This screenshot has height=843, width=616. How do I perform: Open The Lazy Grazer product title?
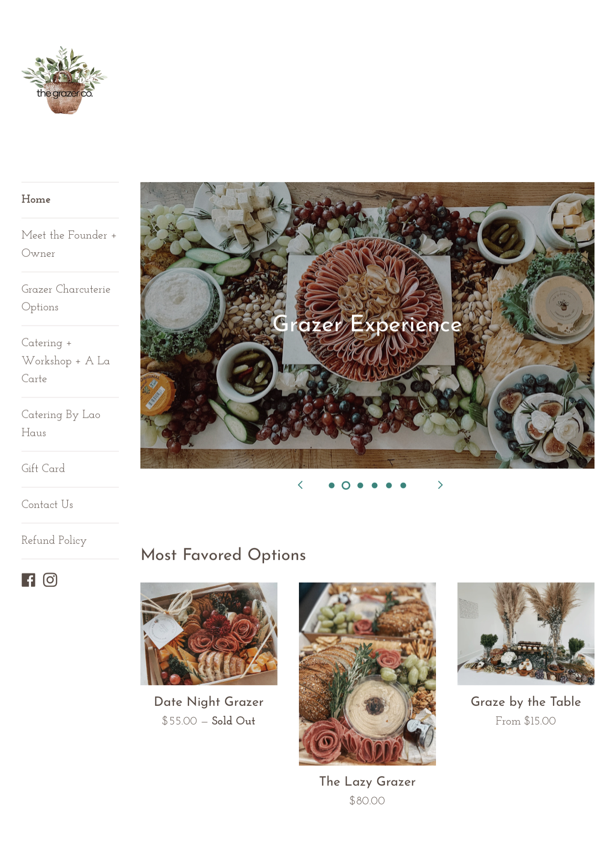[367, 782]
